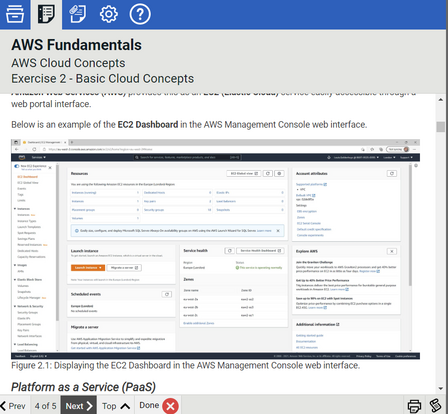Click the scrollbar up arrow
Image resolution: width=448 pixels, height=414 pixels.
(x=441, y=100)
